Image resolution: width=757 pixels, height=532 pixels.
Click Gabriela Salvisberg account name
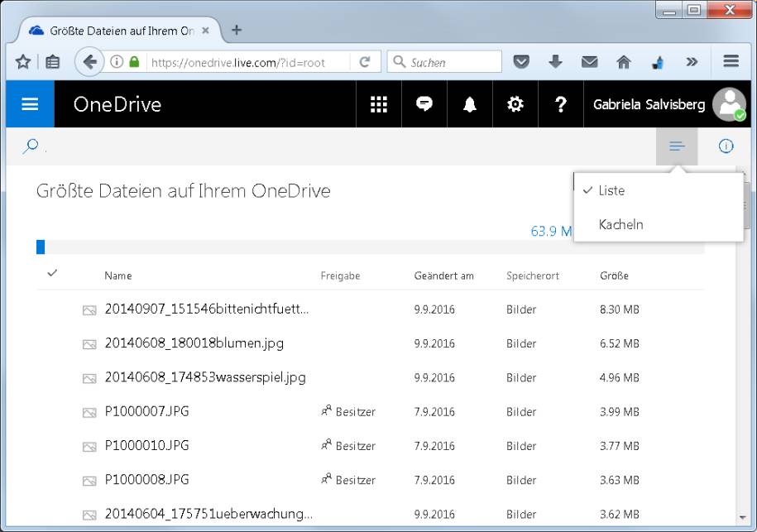tap(650, 104)
